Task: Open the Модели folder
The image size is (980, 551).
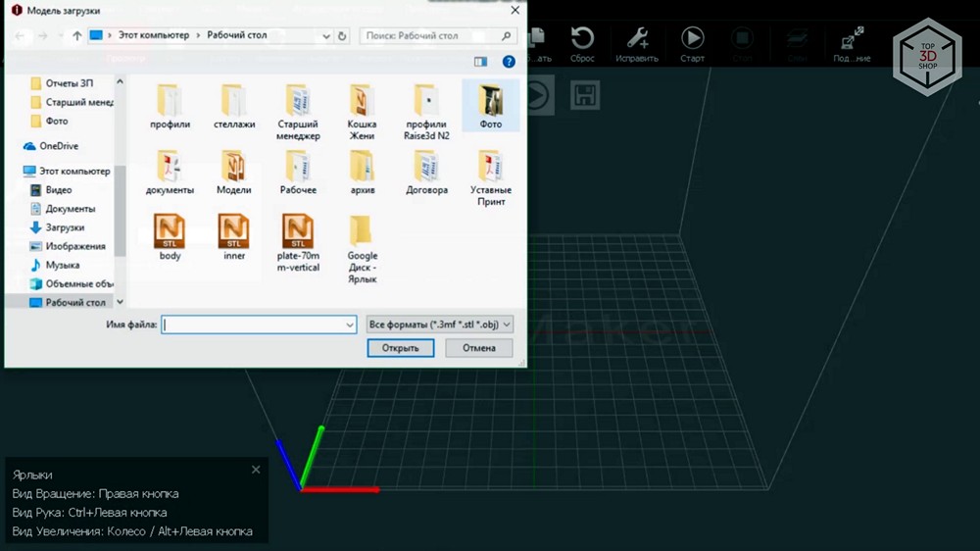Action: (234, 172)
